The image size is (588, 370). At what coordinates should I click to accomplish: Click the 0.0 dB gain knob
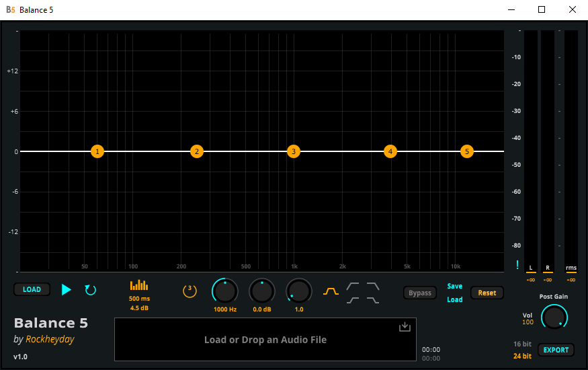262,291
